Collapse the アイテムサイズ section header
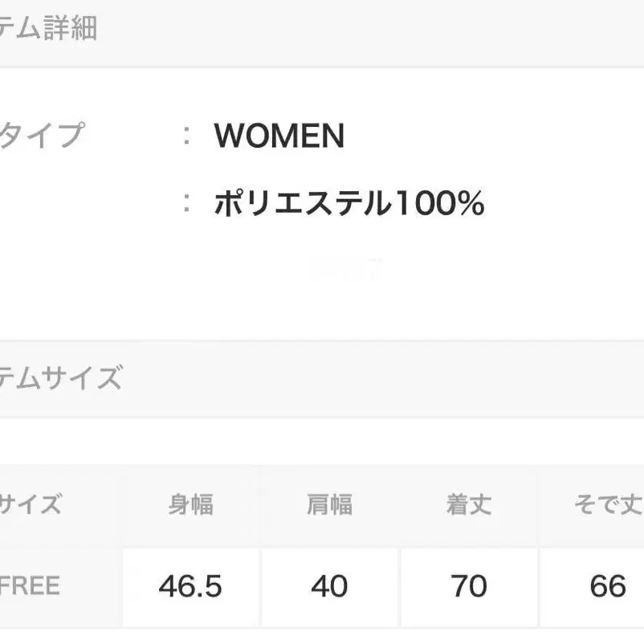Screen dimensions: 644x644 coord(60,377)
